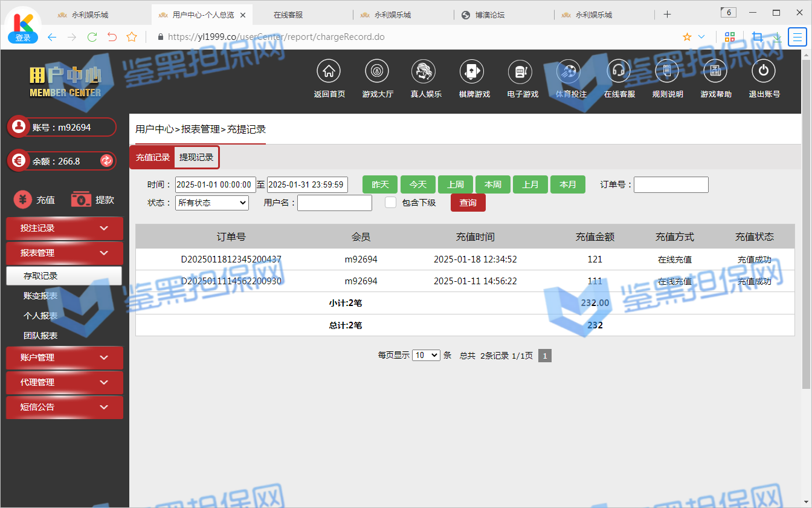Viewport: 812px width, 508px height.
Task: Open the per-page count dropdown showing 10
Action: 426,356
